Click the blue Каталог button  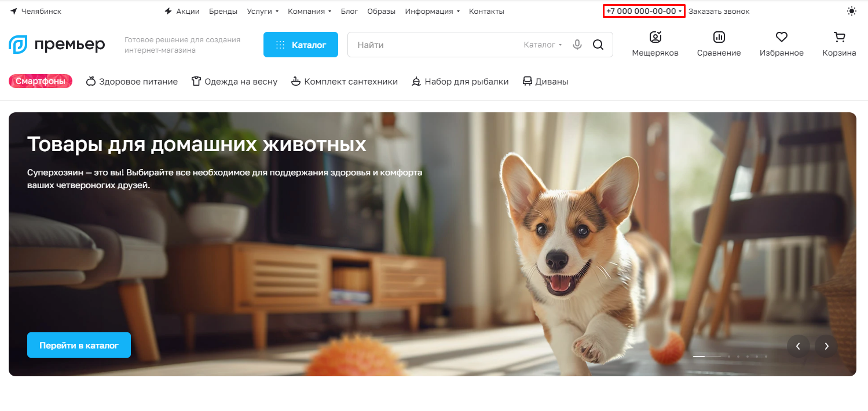(301, 45)
